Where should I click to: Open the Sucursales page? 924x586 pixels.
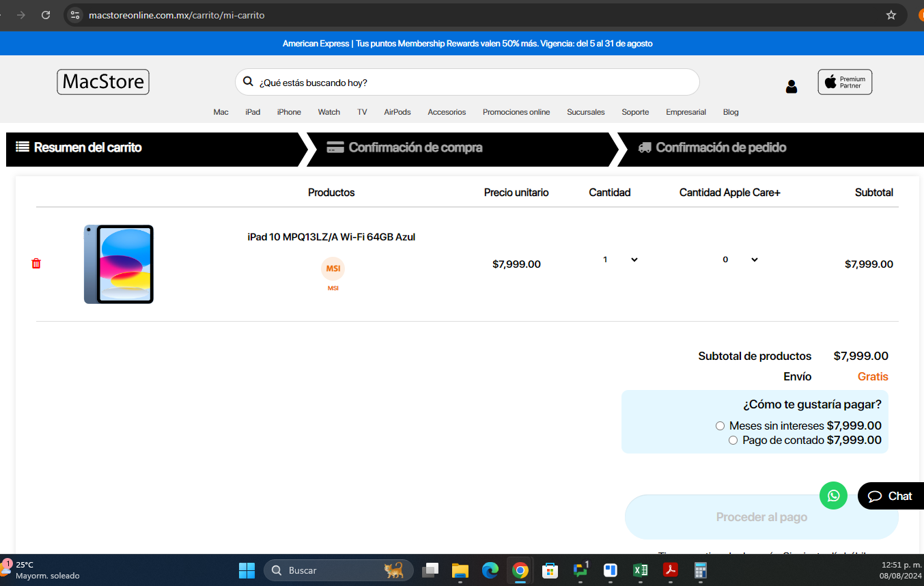click(x=586, y=112)
